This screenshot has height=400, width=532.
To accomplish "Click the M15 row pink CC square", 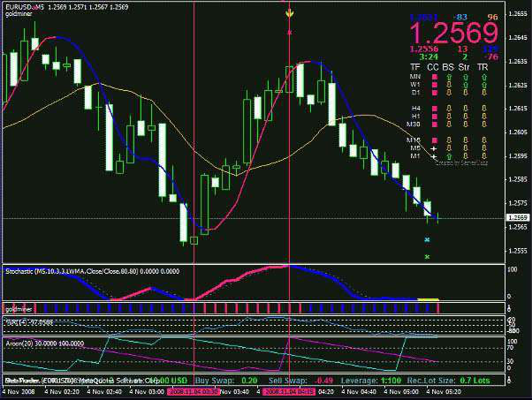I will pyautogui.click(x=434, y=140).
